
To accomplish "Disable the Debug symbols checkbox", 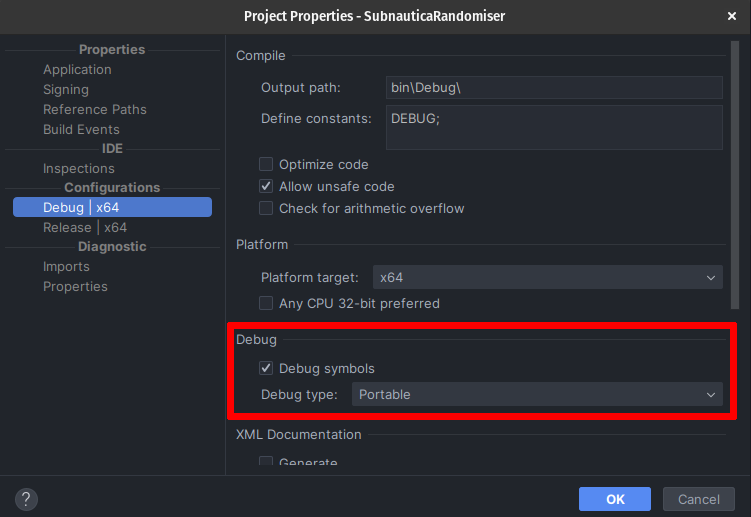I will click(x=266, y=368).
